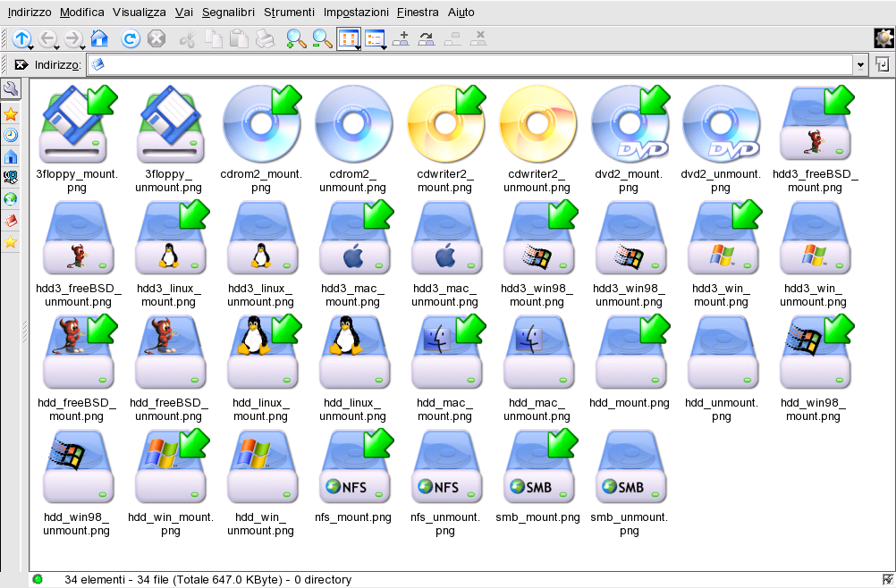Image resolution: width=896 pixels, height=588 pixels.
Task: Expand the address history dropdown
Action: pos(860,65)
